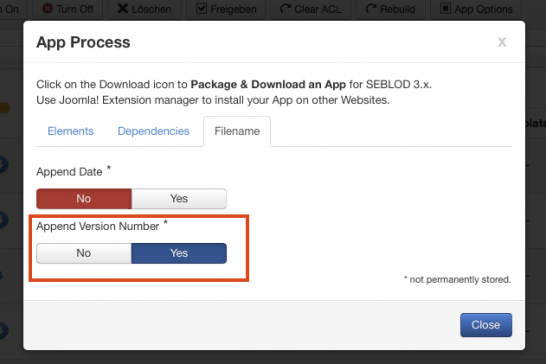Click the Freigeben checkmark icon
Image resolution: width=546 pixels, height=364 pixels.
(201, 8)
